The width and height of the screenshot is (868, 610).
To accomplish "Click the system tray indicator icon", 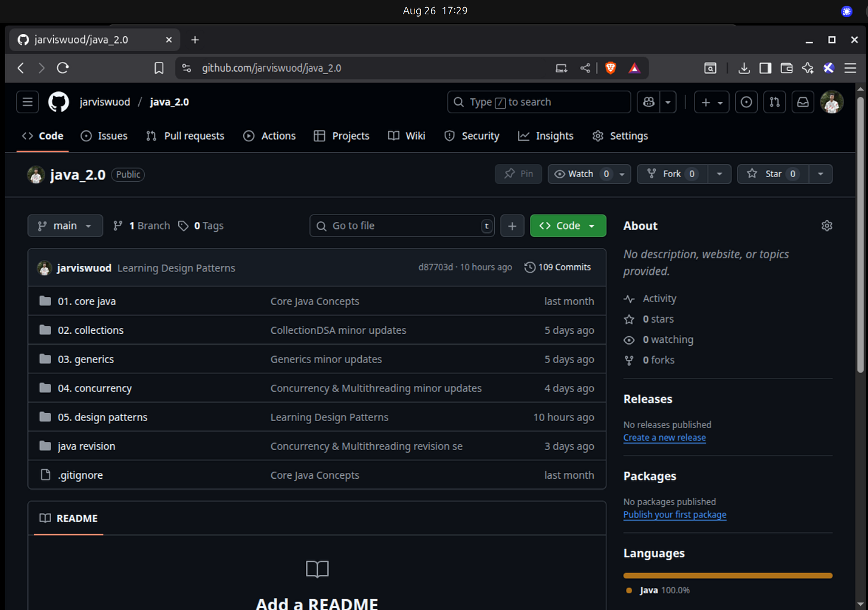I will 847,11.
